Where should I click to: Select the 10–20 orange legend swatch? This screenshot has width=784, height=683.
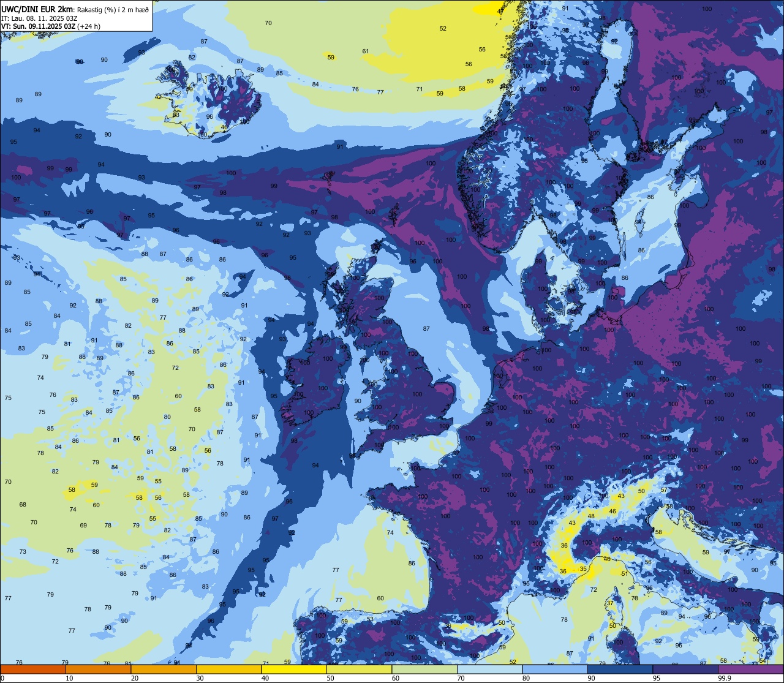click(x=98, y=669)
